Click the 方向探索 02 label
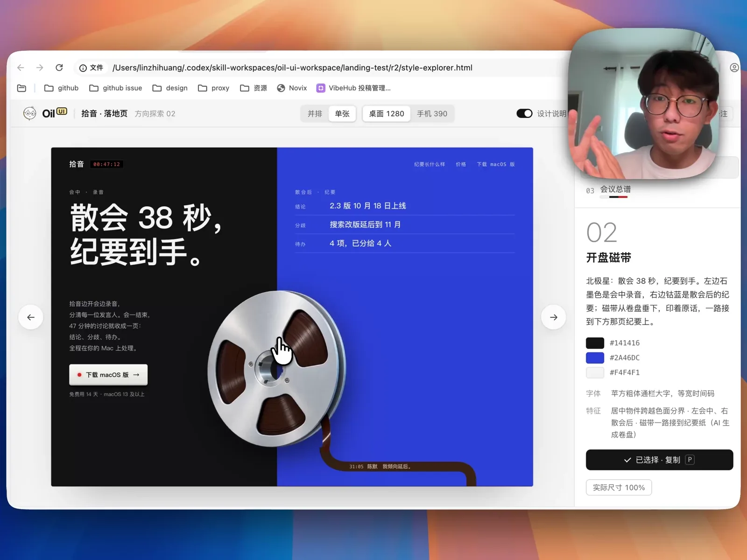This screenshot has width=747, height=560. [155, 113]
